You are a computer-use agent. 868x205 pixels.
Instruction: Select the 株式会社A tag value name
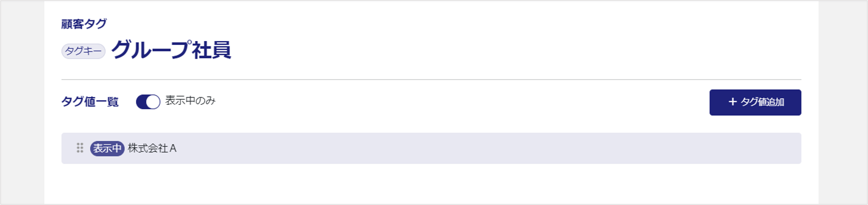coord(152,148)
